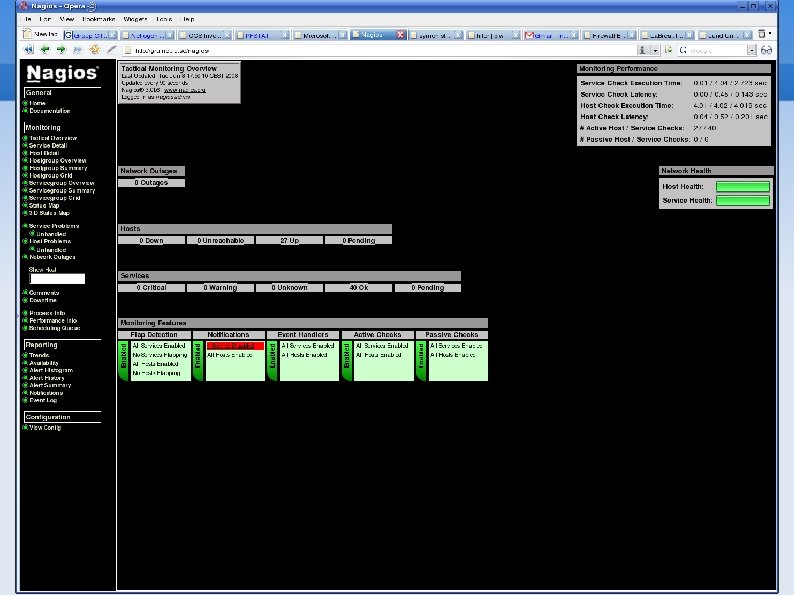The width and height of the screenshot is (794, 595).
Task: Toggle the Event Handlers Enabled bar
Action: 272,361
